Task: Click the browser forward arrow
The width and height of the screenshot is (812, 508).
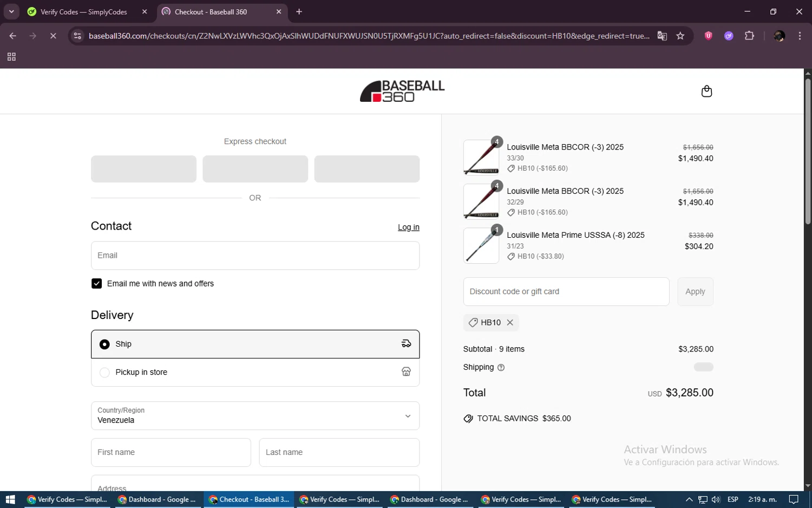Action: 33,36
